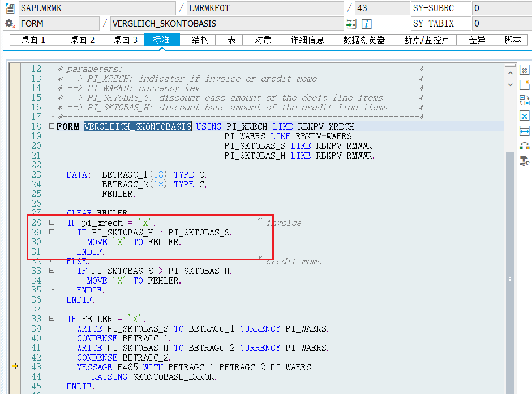Click PI_XRECH variable on line 18
Image resolution: width=532 pixels, height=394 pixels.
click(247, 127)
